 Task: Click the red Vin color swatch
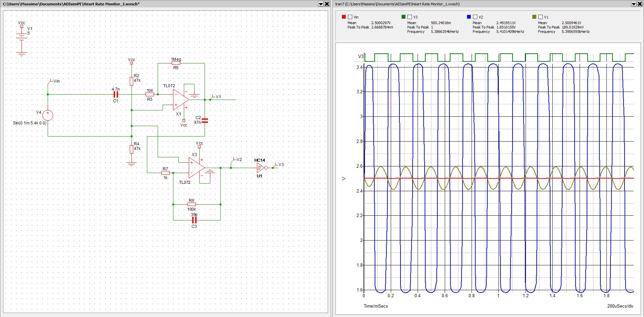pyautogui.click(x=344, y=16)
